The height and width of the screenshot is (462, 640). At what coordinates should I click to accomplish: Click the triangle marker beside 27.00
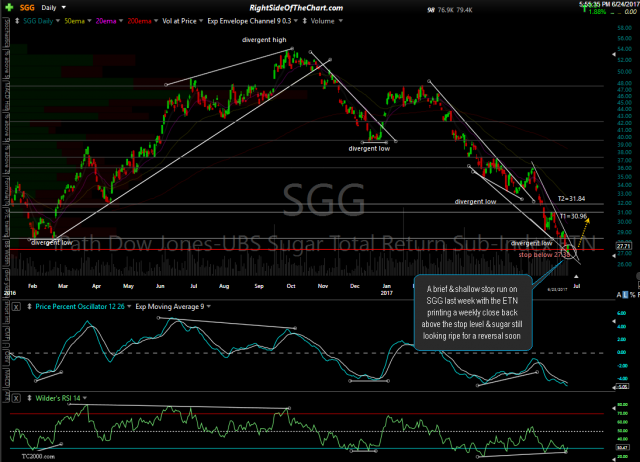tap(613, 256)
